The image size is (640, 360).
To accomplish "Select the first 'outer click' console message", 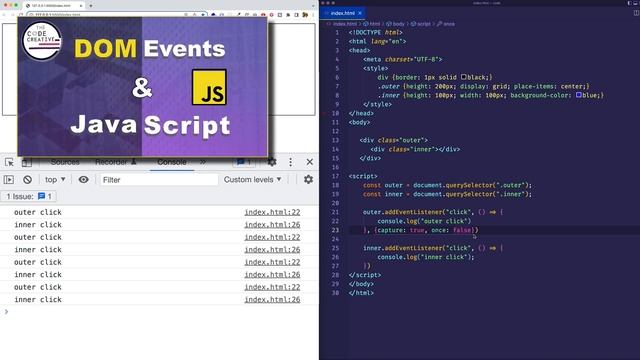I will [38, 212].
